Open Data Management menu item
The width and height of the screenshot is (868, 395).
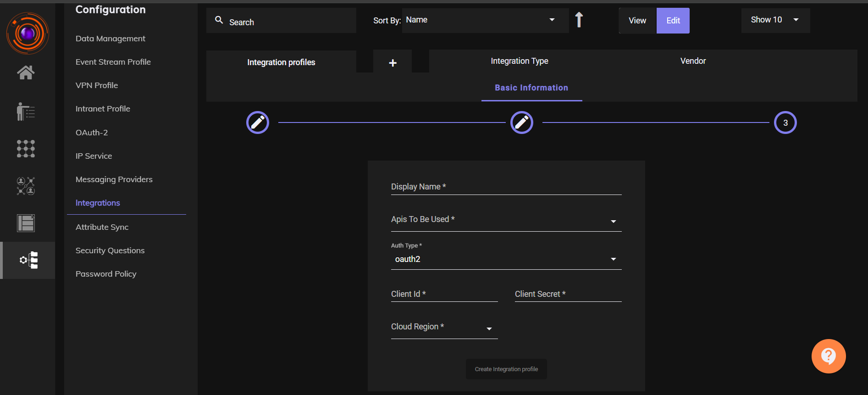[x=111, y=39]
